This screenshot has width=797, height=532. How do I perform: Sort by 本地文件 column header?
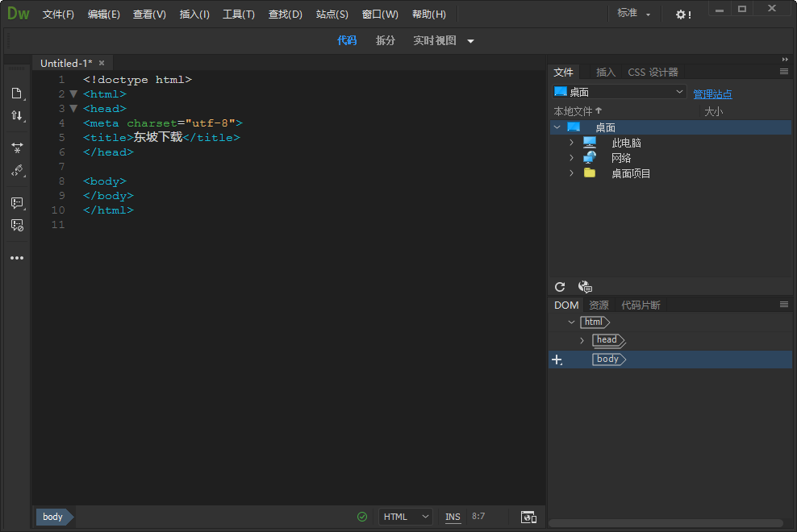578,111
